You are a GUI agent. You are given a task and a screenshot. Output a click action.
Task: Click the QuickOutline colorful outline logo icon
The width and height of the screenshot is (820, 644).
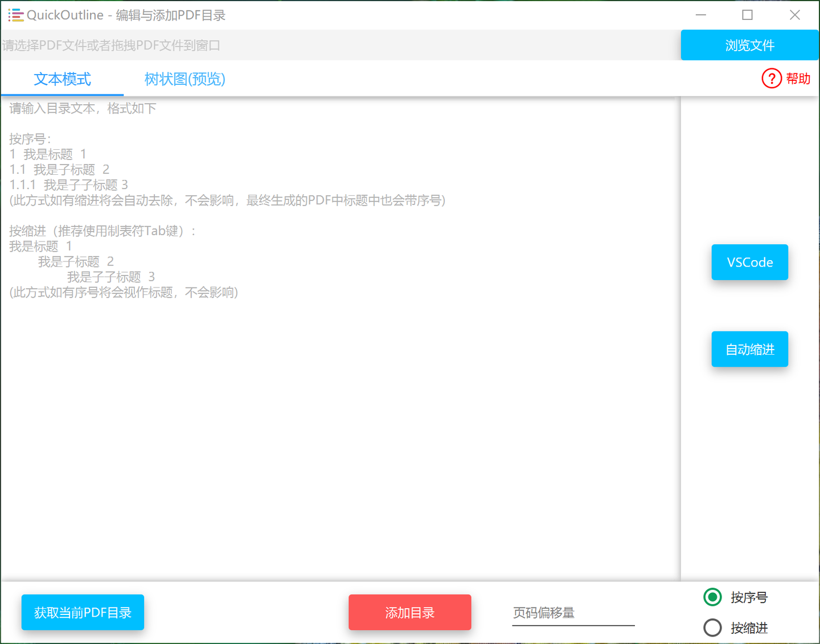[15, 15]
